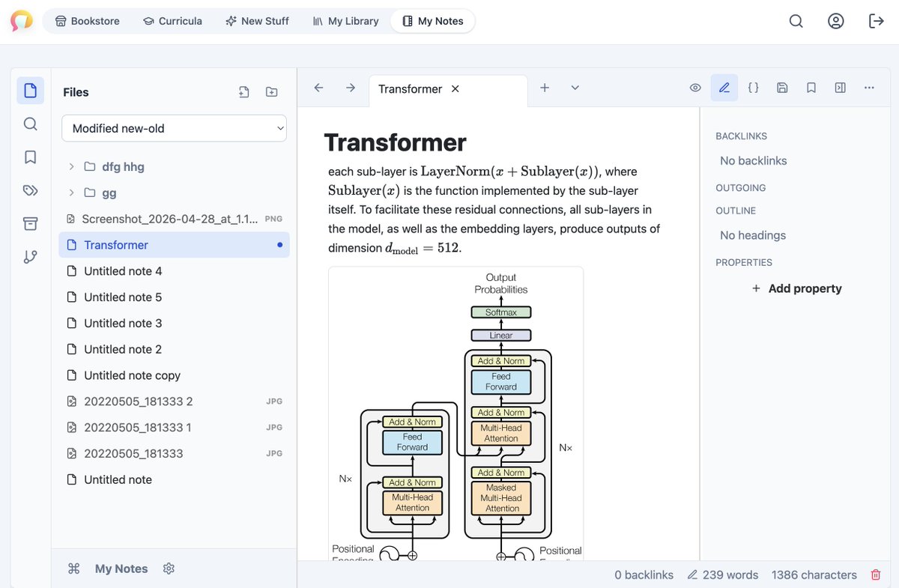Open the Screenshot_2026-04-28 PNG file
Screen dimensions: 899x588
[x=174, y=219]
